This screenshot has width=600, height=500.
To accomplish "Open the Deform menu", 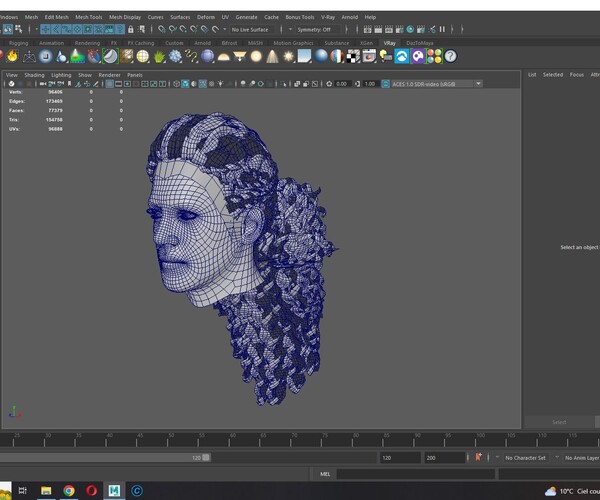I will (x=206, y=17).
